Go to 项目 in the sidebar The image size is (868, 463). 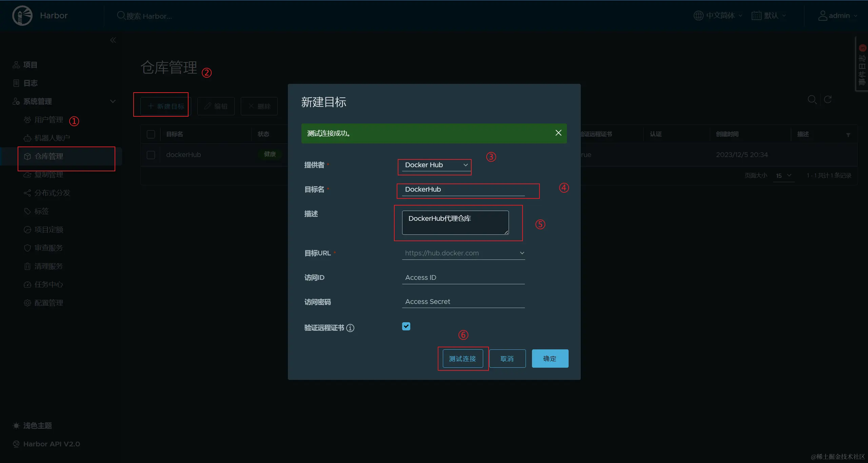(x=30, y=65)
